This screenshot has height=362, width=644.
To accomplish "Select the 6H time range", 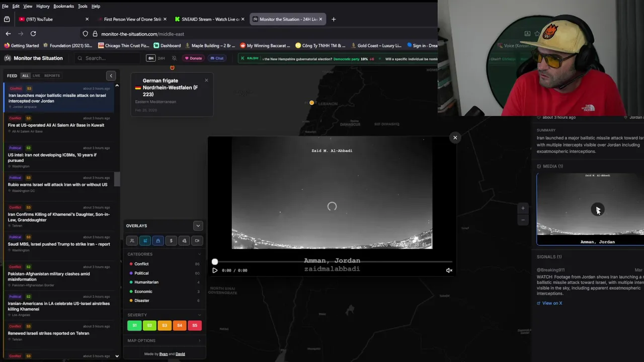I will click(x=150, y=58).
